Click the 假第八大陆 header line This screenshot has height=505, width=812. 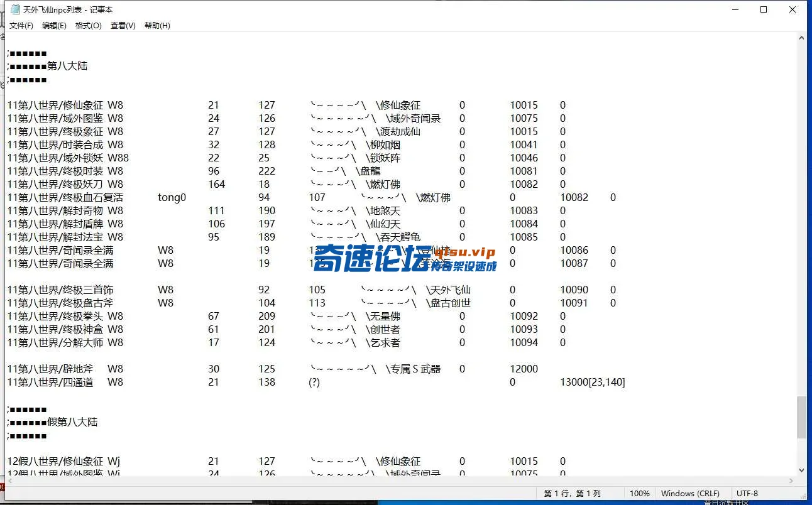point(53,422)
